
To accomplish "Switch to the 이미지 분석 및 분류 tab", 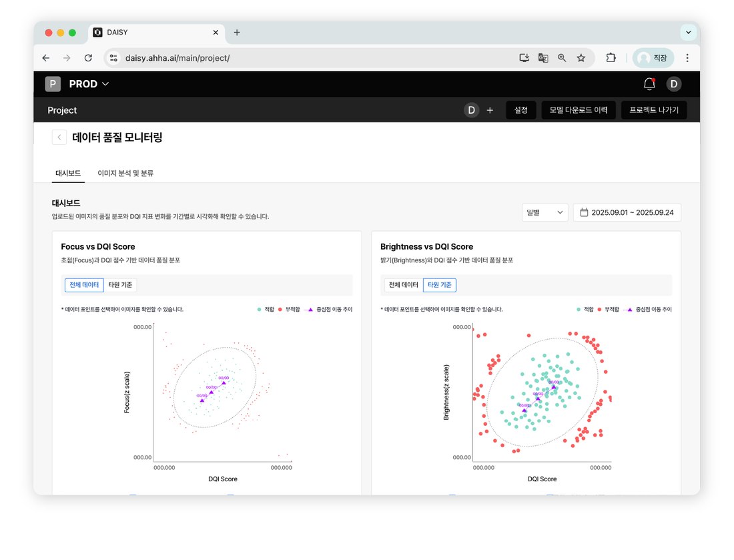I will (125, 174).
